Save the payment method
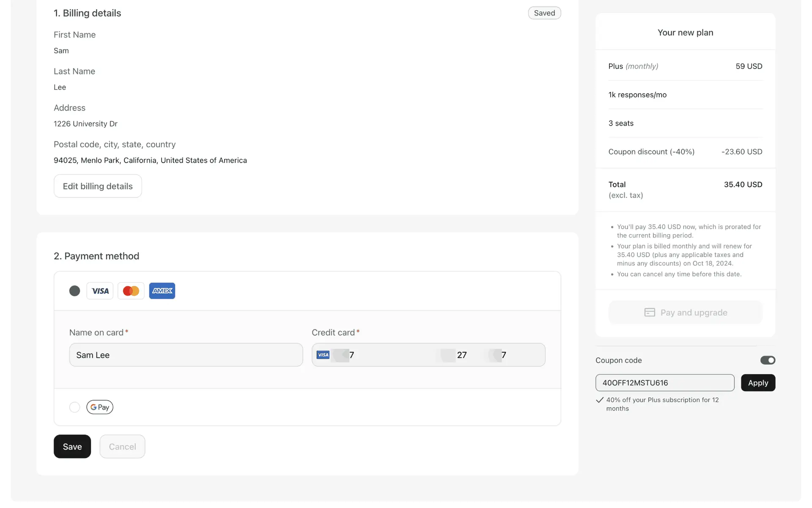This screenshot has width=812, height=508. point(72,447)
